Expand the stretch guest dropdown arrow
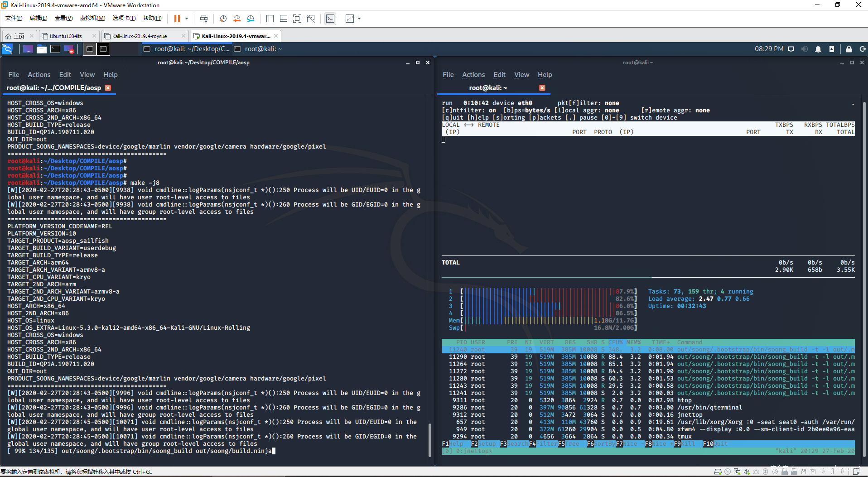 [x=360, y=19]
